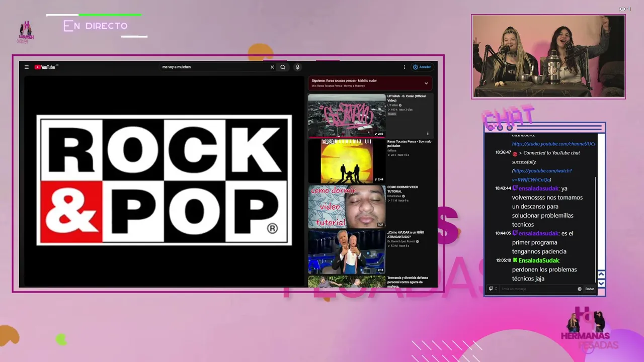Screen dimensions: 644x362
Task: Open 'Tremenda y divertida defensa personal' video title
Action: pyautogui.click(x=408, y=282)
